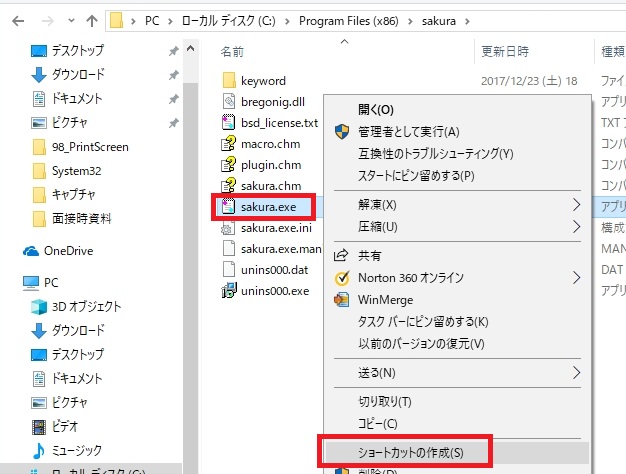Unpin デスクトップ using its pin icon
The width and height of the screenshot is (626, 474).
[x=173, y=51]
